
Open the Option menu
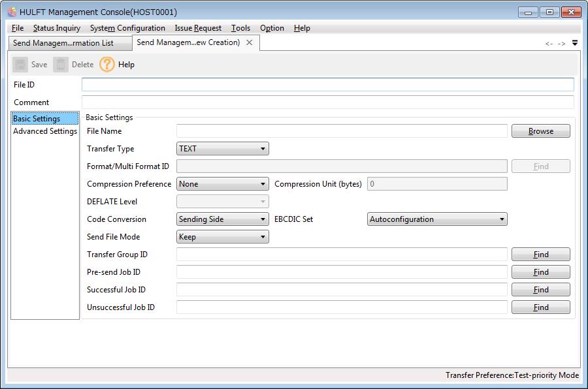click(x=272, y=28)
